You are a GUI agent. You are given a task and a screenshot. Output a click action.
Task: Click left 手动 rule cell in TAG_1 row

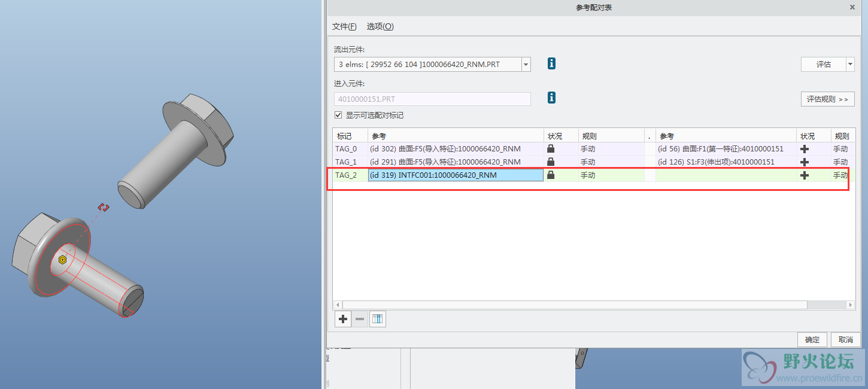pyautogui.click(x=611, y=162)
